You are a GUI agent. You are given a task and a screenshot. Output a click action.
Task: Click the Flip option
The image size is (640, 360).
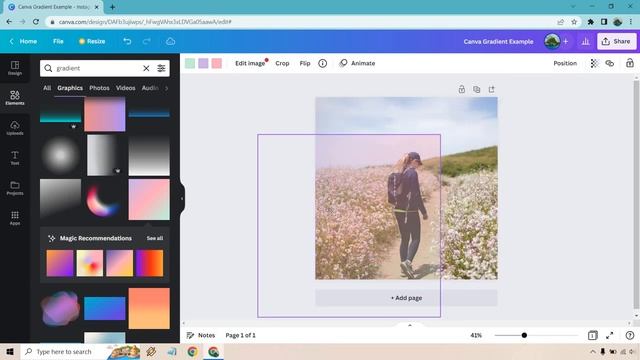[305, 63]
